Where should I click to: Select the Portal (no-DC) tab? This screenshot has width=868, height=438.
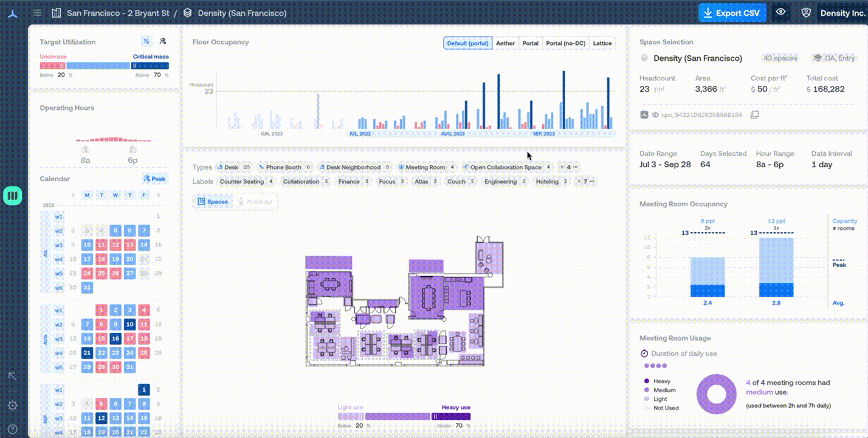coord(565,43)
